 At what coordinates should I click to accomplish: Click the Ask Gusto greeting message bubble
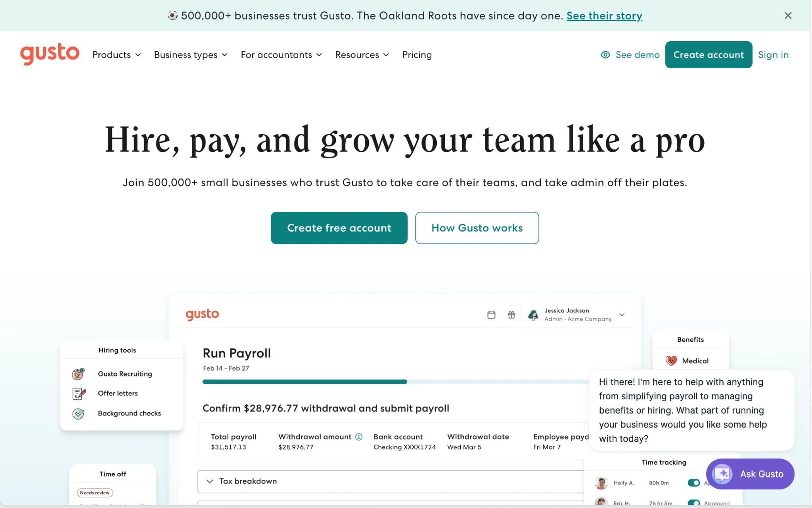691,410
